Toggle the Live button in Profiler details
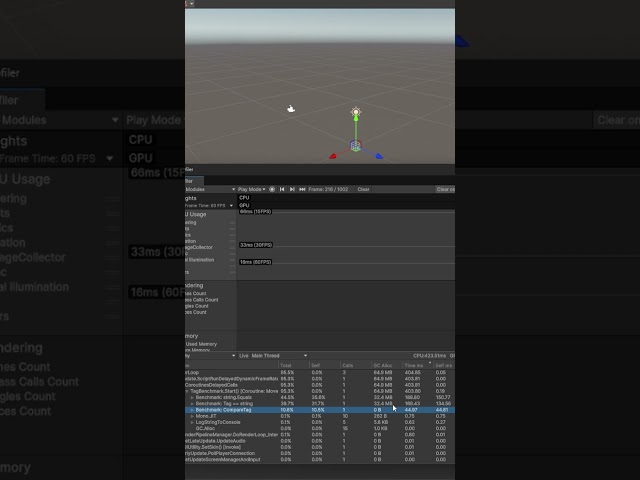 click(x=244, y=356)
